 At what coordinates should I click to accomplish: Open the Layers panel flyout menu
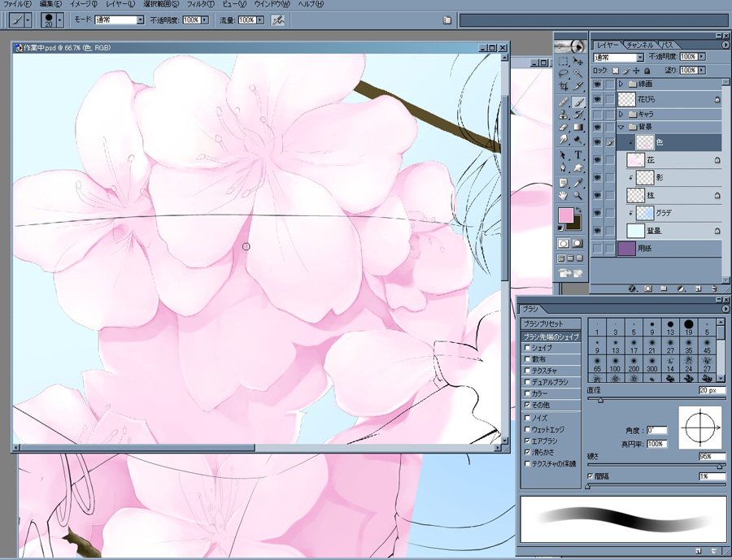coord(725,45)
